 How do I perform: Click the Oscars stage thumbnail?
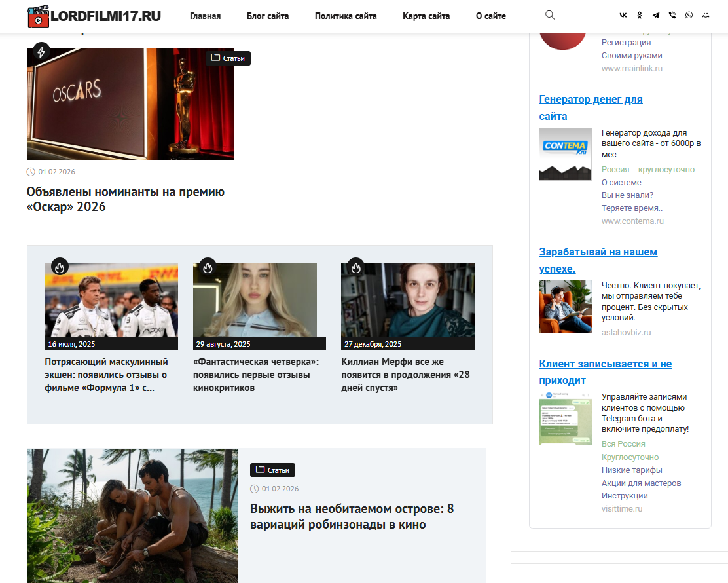[x=130, y=103]
